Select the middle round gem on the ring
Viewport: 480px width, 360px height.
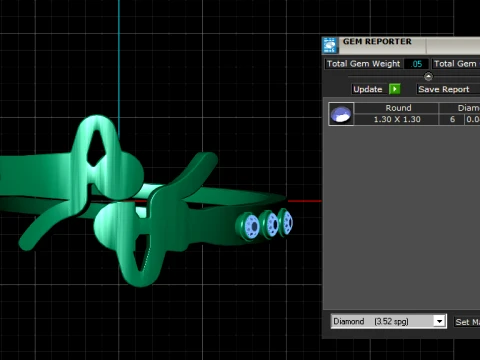pyautogui.click(x=271, y=224)
